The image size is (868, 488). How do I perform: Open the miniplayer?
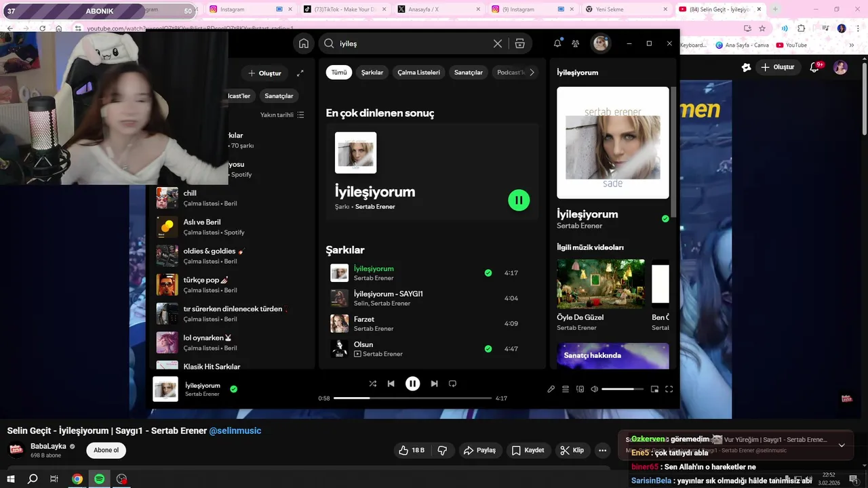click(x=654, y=389)
